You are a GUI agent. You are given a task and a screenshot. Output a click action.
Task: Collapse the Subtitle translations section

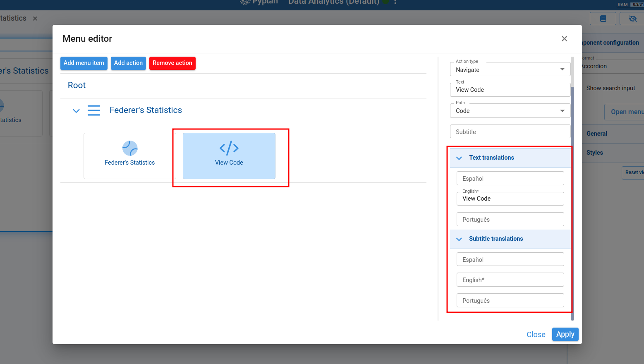tap(459, 239)
